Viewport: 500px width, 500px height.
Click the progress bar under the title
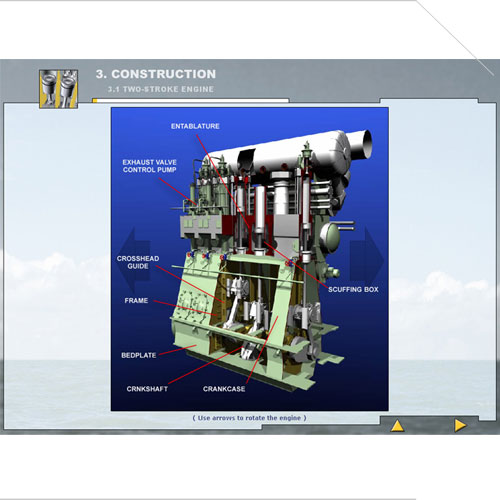coord(191,100)
